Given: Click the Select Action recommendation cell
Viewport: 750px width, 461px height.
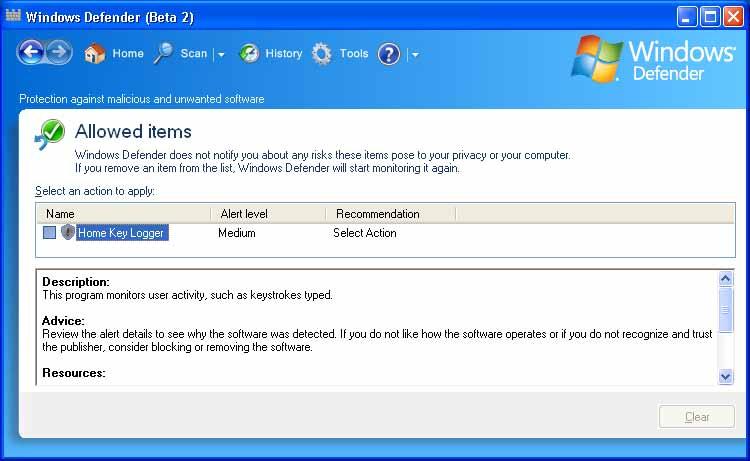Looking at the screenshot, I should (364, 233).
